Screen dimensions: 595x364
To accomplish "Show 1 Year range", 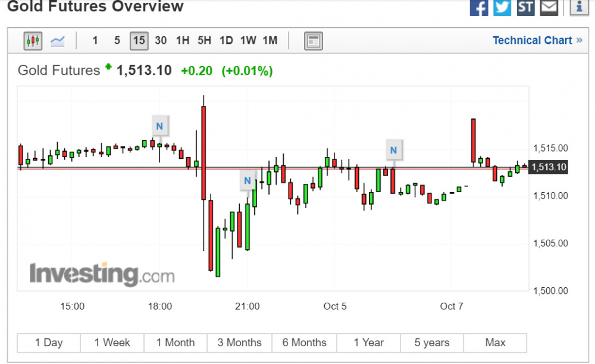I will 368,343.
